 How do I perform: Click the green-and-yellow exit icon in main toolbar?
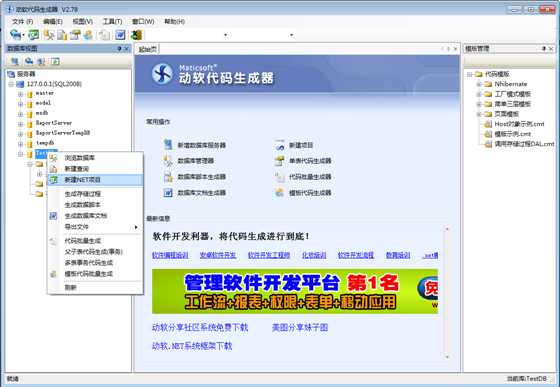tap(136, 35)
